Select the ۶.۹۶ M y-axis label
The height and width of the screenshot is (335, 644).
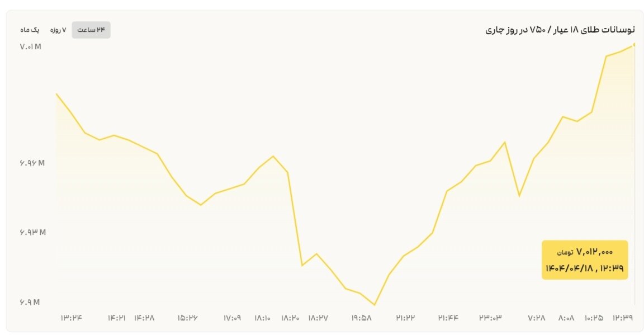[31, 163]
